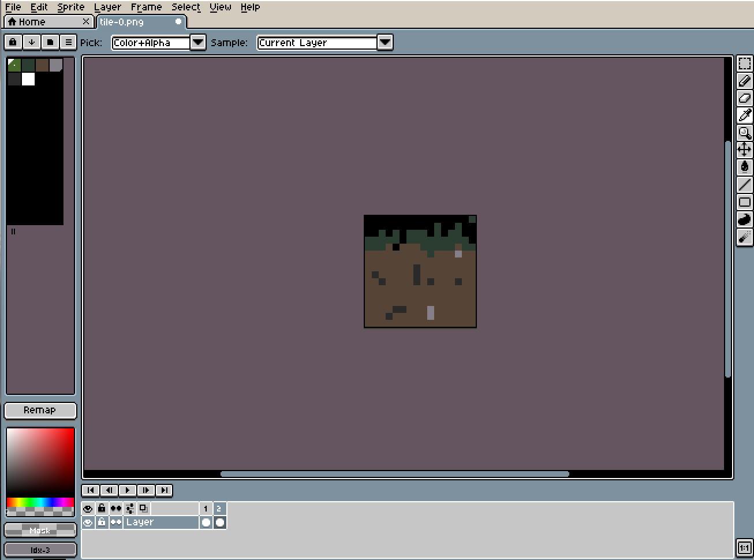This screenshot has height=560, width=754.
Task: Click the Current Layer combo box field
Action: (317, 42)
